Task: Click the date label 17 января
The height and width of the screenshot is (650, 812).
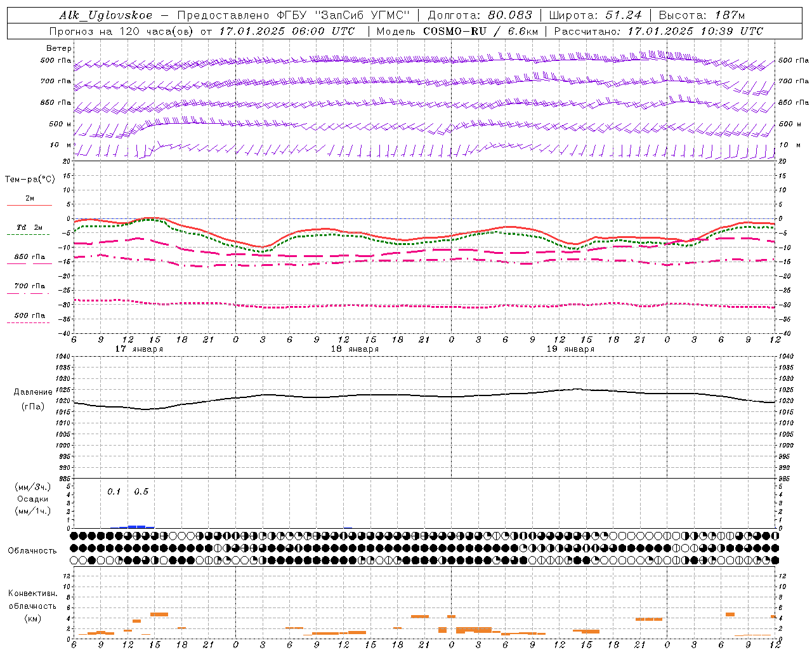Action: point(139,349)
